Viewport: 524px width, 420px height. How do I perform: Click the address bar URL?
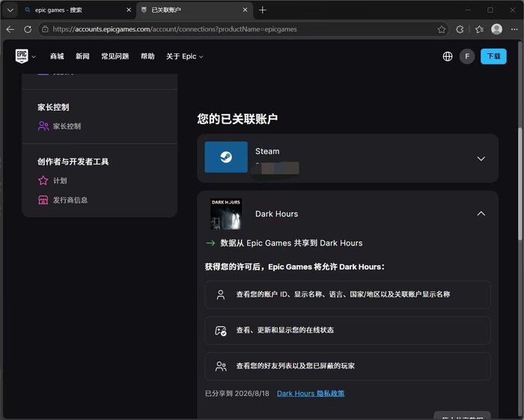tap(174, 29)
